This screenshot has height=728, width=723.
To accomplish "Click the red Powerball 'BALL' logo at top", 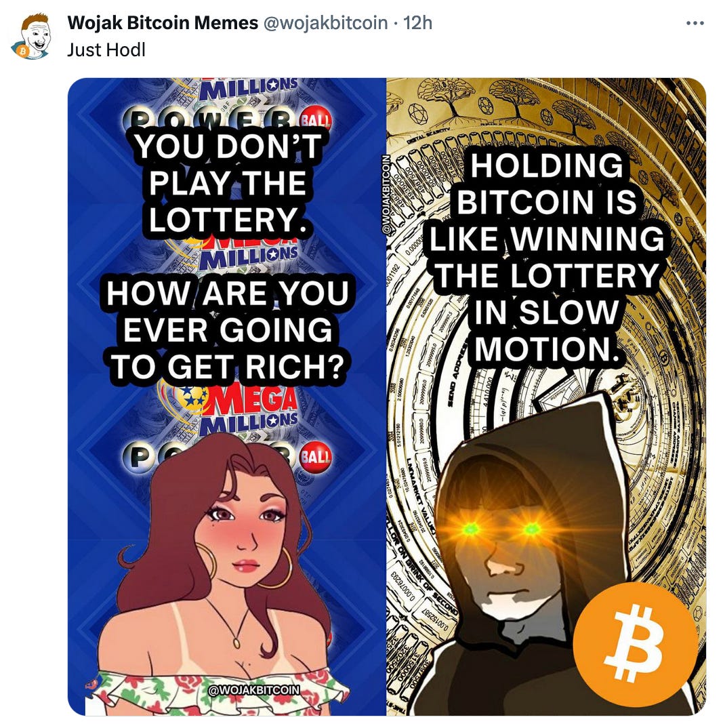I will coord(316,119).
